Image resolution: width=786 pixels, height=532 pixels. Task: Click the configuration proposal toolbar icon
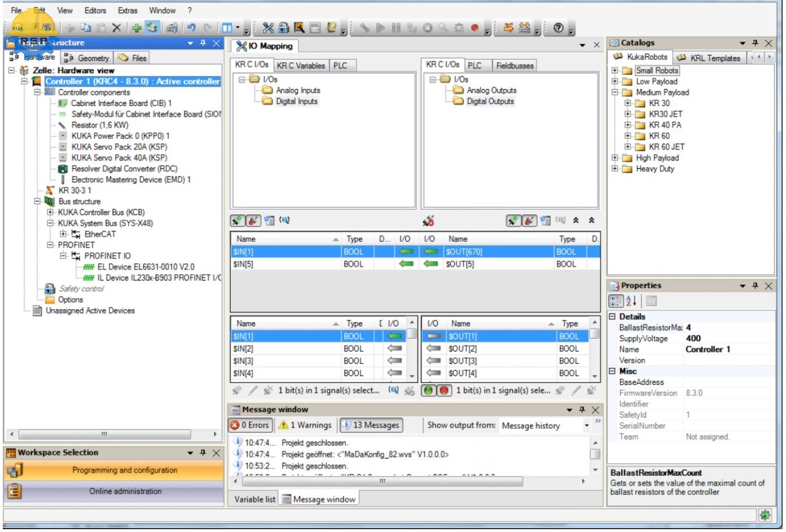[x=172, y=28]
